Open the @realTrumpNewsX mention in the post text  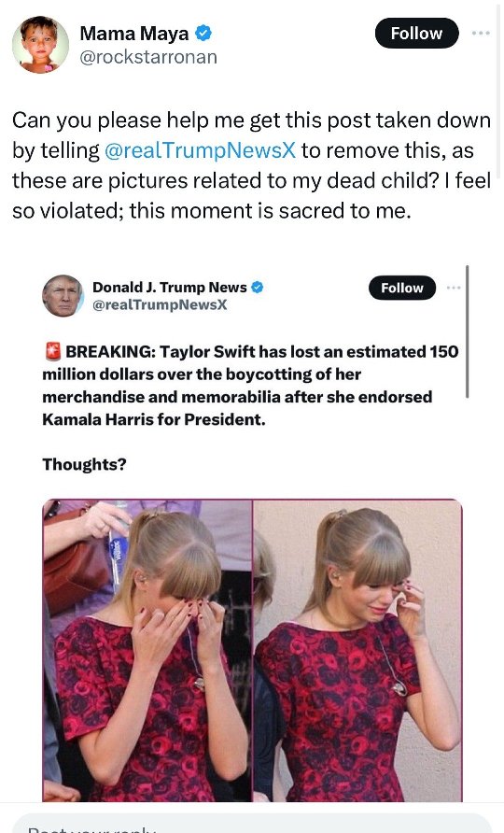point(200,150)
